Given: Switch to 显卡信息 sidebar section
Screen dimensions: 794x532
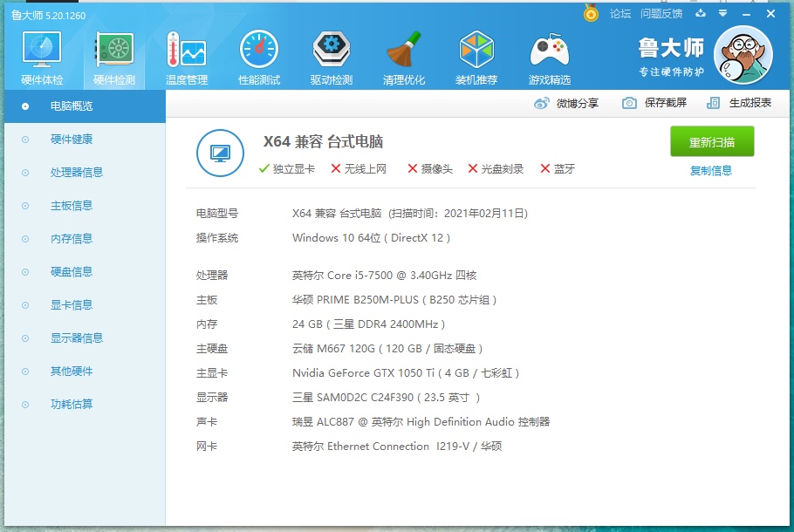Looking at the screenshot, I should [x=72, y=305].
